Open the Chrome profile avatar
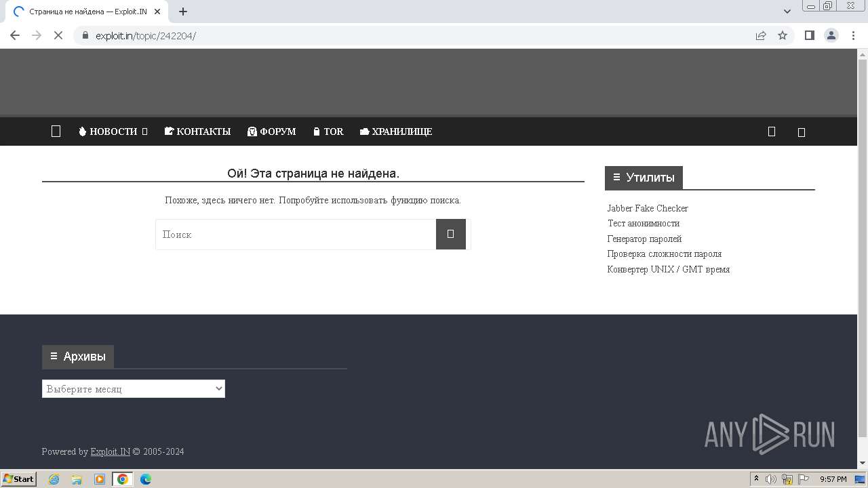The height and width of the screenshot is (488, 868). coord(831,35)
